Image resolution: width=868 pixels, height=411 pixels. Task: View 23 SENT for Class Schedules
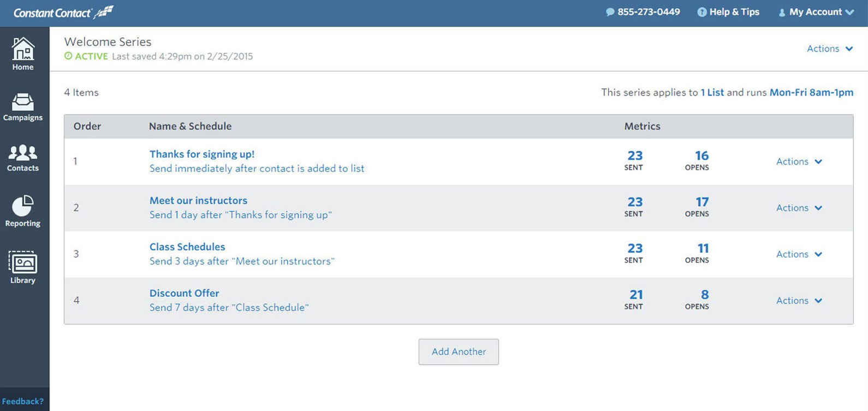pos(634,253)
